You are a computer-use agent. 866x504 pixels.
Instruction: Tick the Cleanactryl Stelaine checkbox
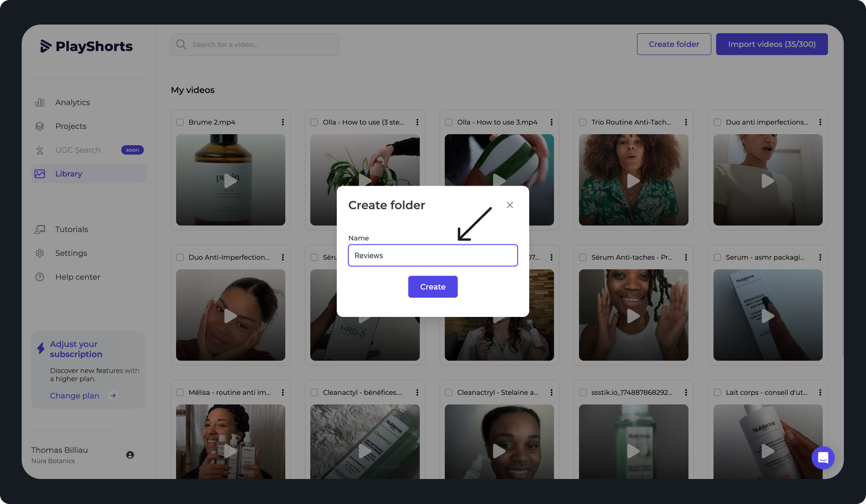click(x=448, y=392)
